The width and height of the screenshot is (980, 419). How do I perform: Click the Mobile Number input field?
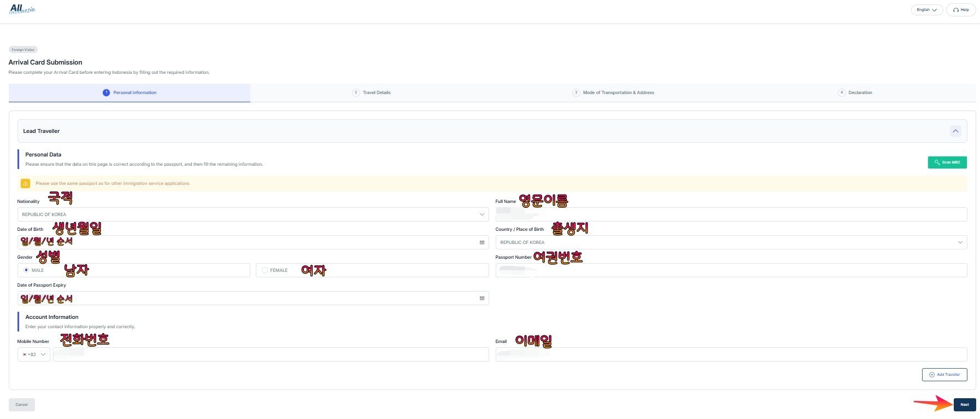point(271,354)
